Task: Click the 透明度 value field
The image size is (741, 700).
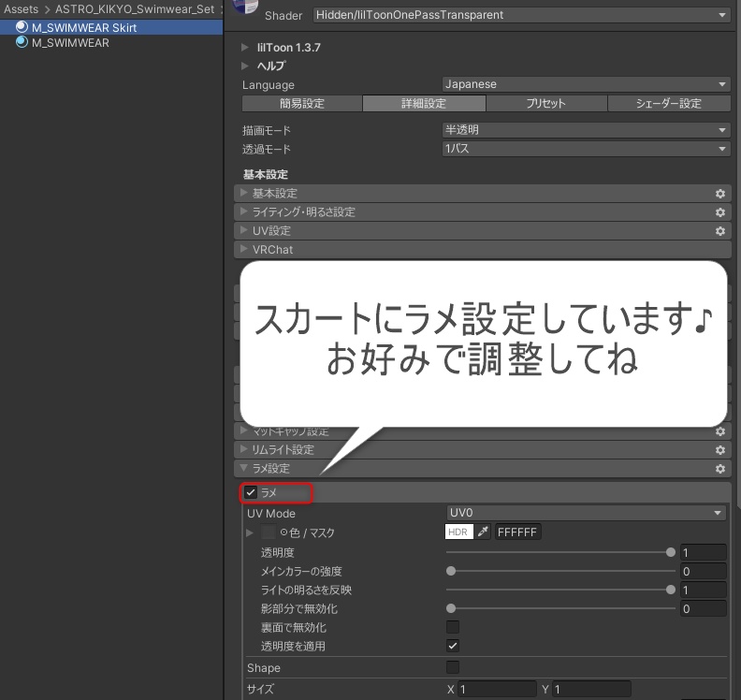Action: point(704,552)
